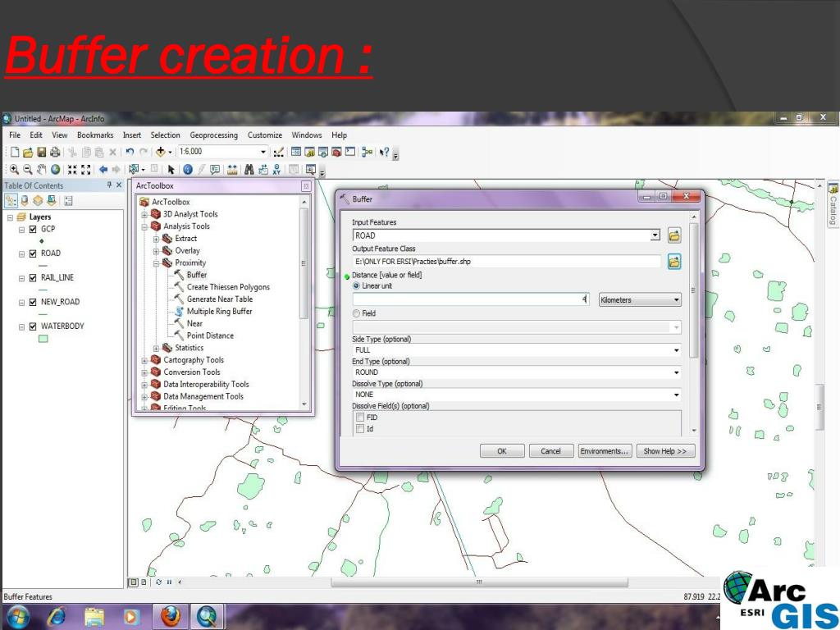Click Cancel in the Buffer dialog

pyautogui.click(x=550, y=451)
